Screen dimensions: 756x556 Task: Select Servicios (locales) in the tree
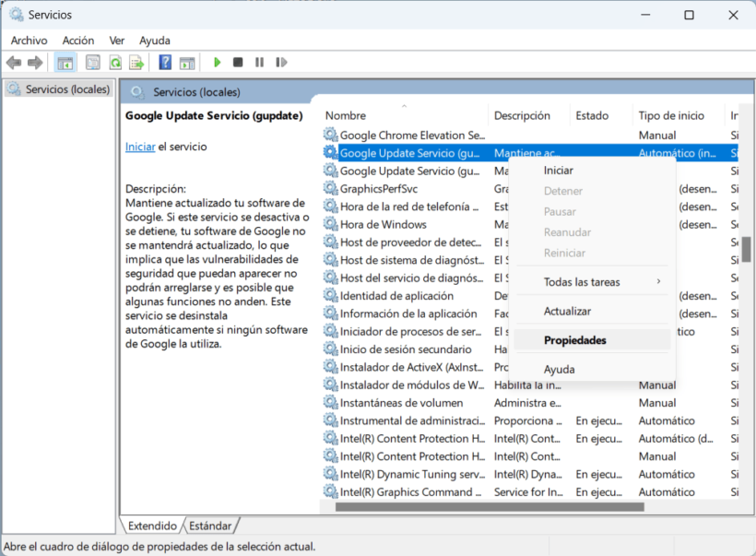pyautogui.click(x=67, y=89)
